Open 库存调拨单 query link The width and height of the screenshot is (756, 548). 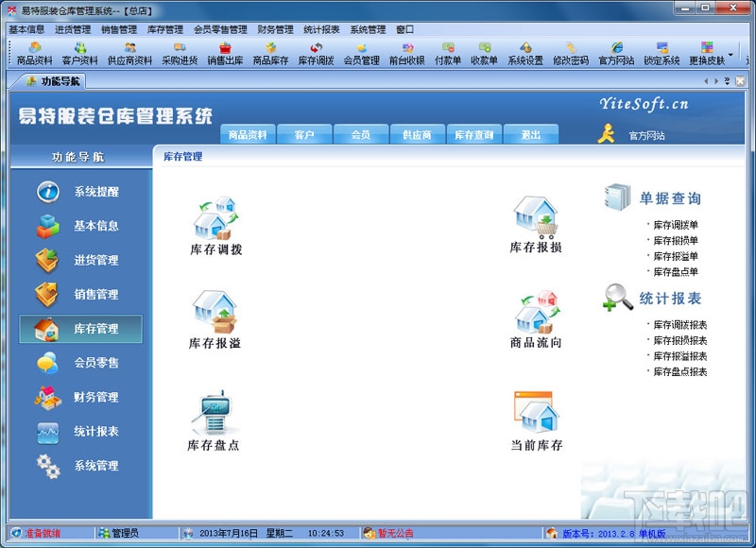676,225
